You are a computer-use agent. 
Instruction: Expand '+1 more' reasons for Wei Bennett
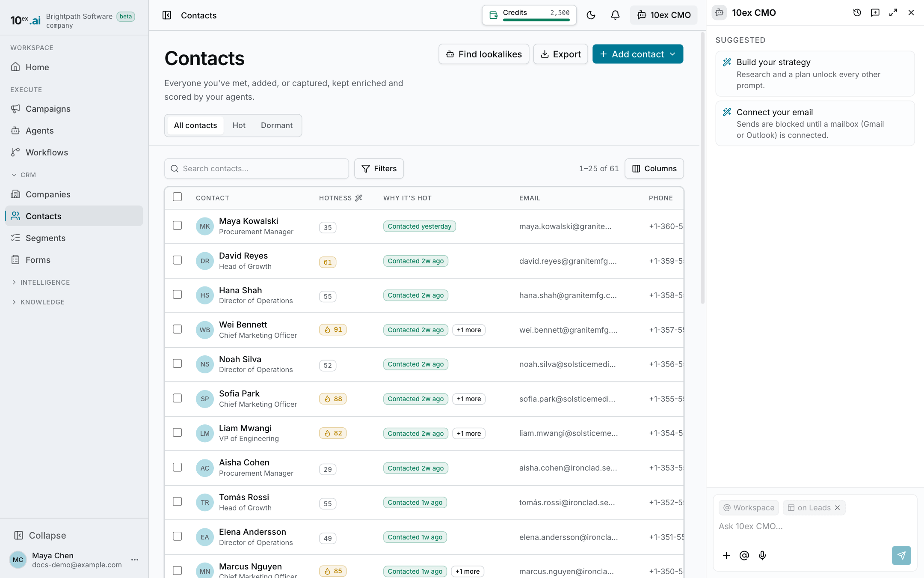point(469,330)
